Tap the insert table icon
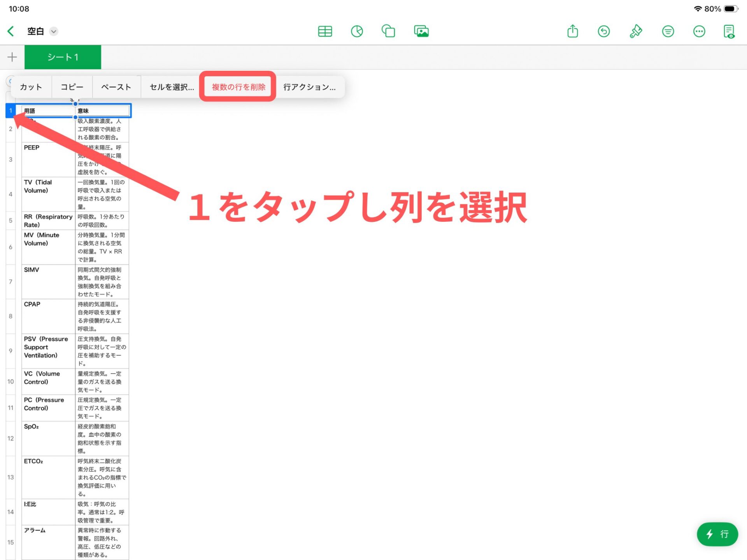The image size is (747, 560). tap(325, 31)
